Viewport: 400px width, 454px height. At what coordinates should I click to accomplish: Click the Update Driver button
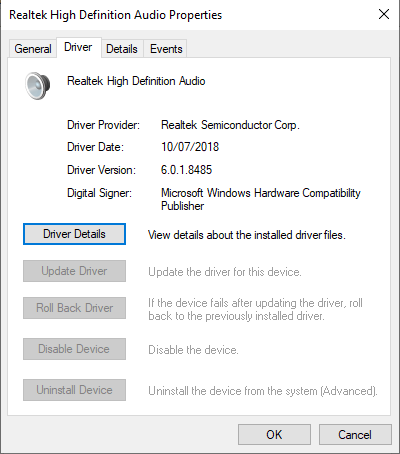pos(74,271)
